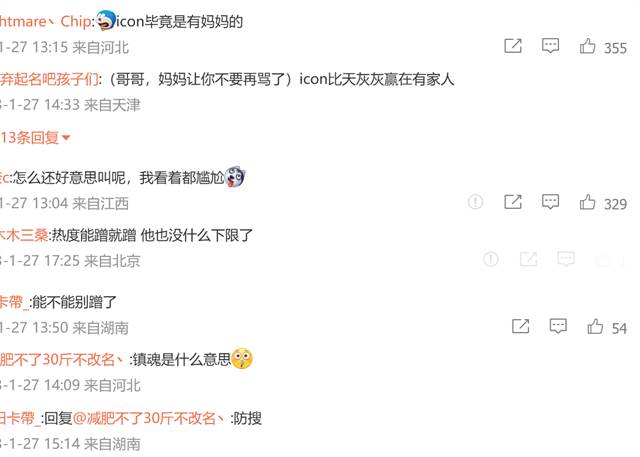Share the 热度能蹭就蹭 reply from 北京
The image size is (640, 457).
(529, 259)
